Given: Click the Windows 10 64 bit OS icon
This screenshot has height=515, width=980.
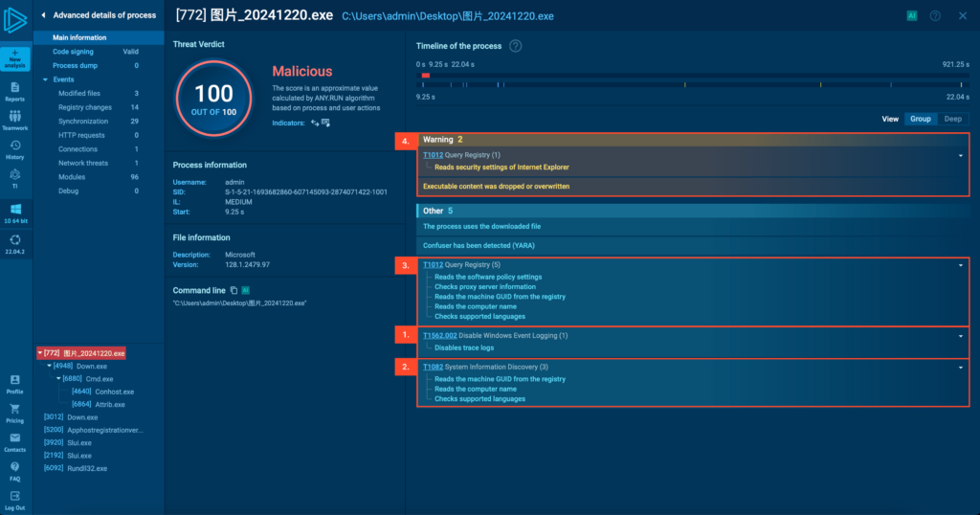Looking at the screenshot, I should 15,212.
